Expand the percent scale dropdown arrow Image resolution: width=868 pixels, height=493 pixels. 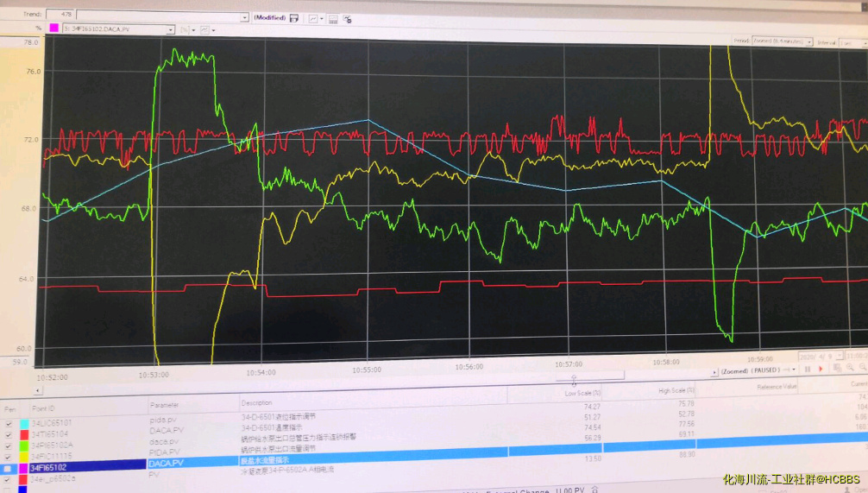pyautogui.click(x=193, y=30)
